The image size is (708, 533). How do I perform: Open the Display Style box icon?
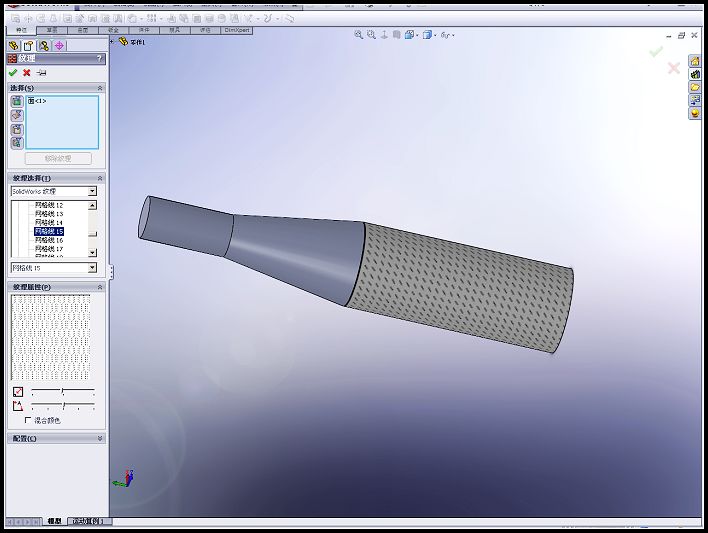[427, 35]
